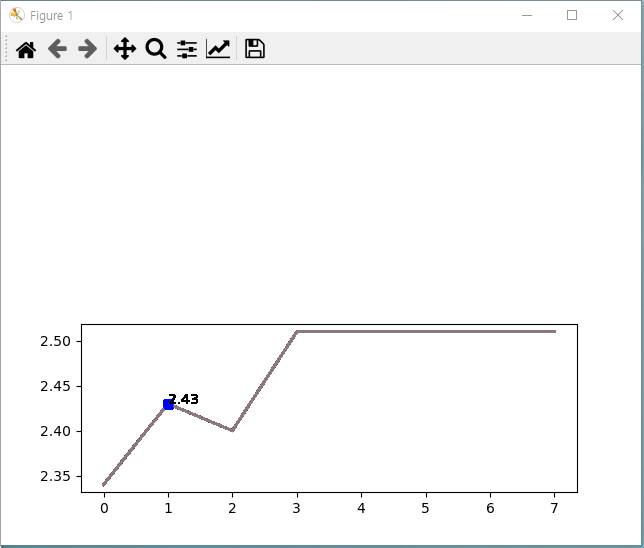Image resolution: width=644 pixels, height=548 pixels.
Task: Click the blue marker at 2.43
Action: [x=168, y=405]
